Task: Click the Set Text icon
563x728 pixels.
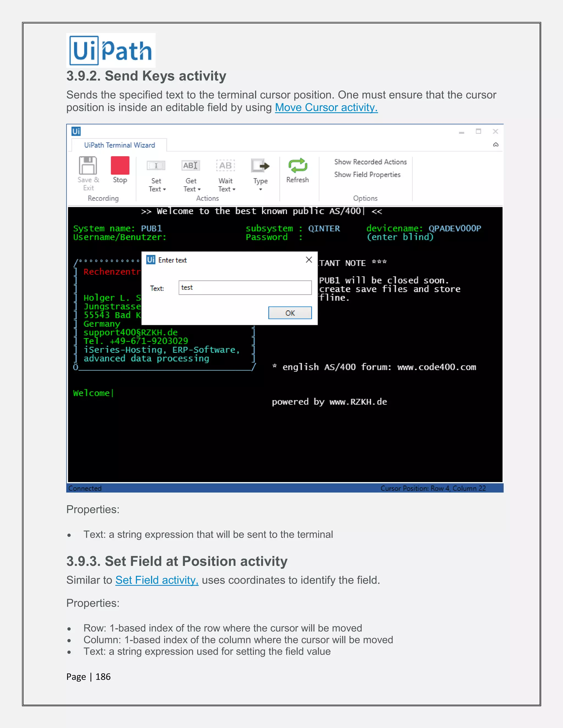Action: click(x=156, y=166)
